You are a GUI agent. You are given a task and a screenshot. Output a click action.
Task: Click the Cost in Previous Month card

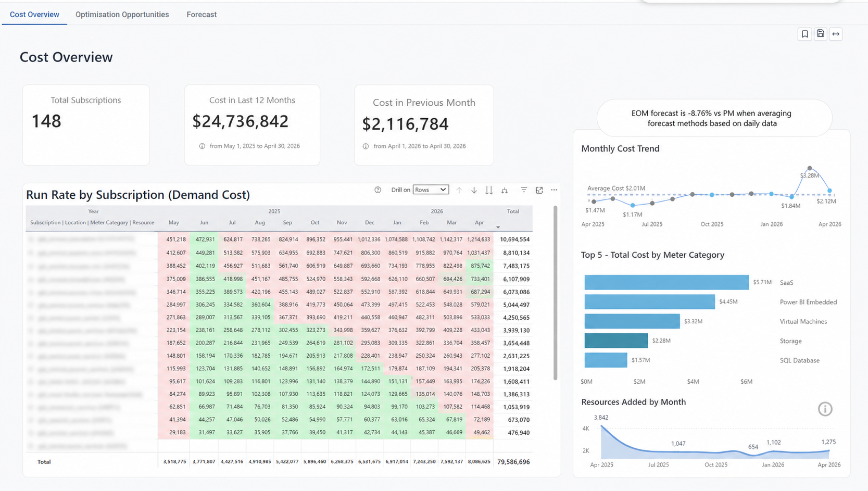[424, 125]
